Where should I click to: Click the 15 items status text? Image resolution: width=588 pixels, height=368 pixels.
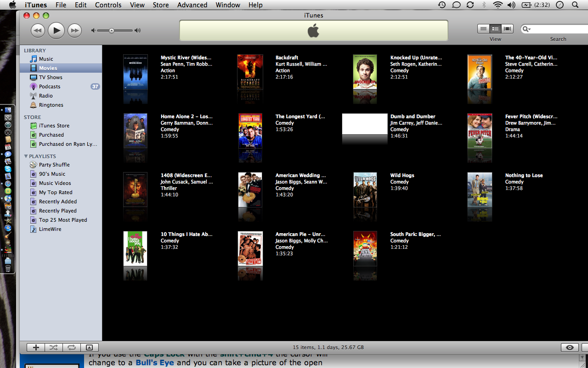328,348
